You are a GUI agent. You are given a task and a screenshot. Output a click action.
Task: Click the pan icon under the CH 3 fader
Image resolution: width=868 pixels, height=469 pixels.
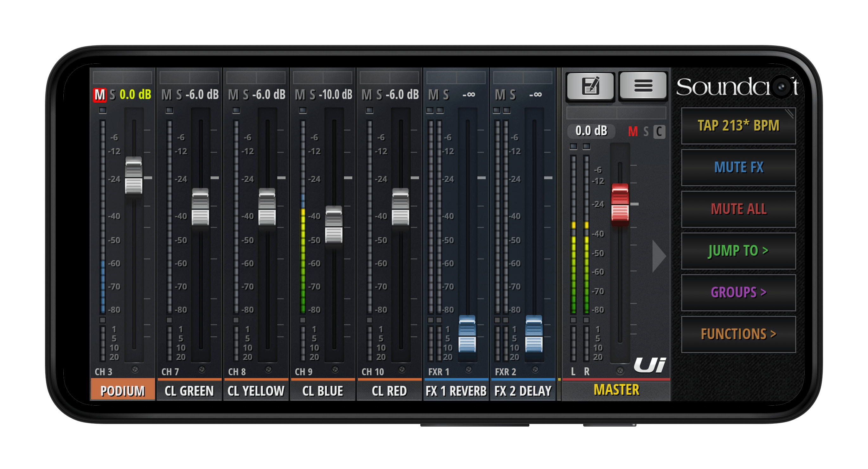pyautogui.click(x=135, y=369)
